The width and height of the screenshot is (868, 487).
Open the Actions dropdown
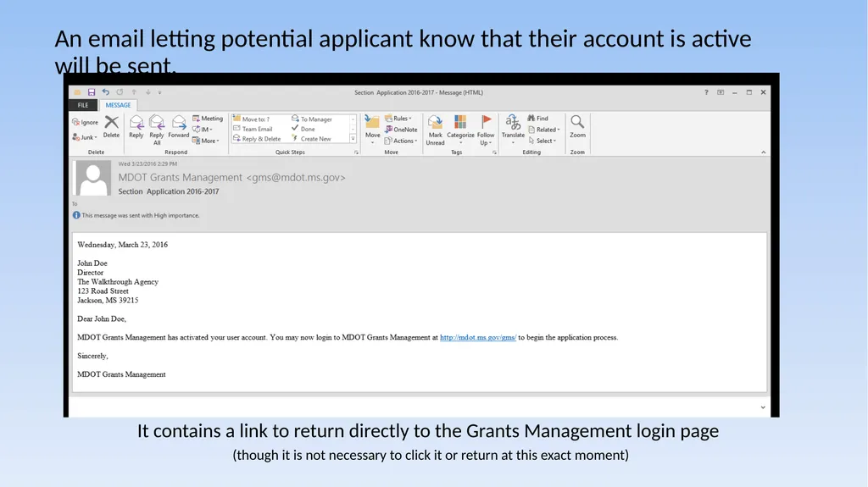coord(401,141)
